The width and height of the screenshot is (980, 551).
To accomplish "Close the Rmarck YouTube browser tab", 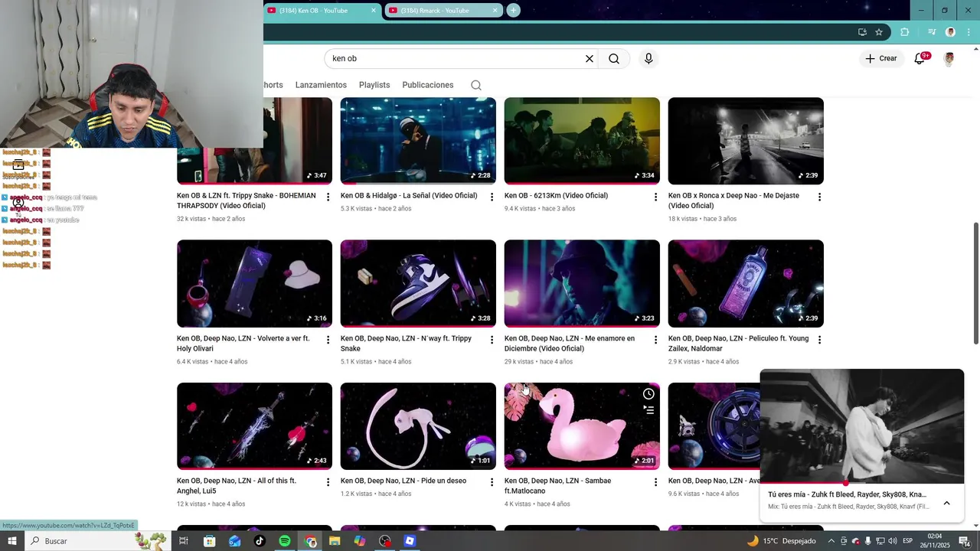I will pos(495,11).
